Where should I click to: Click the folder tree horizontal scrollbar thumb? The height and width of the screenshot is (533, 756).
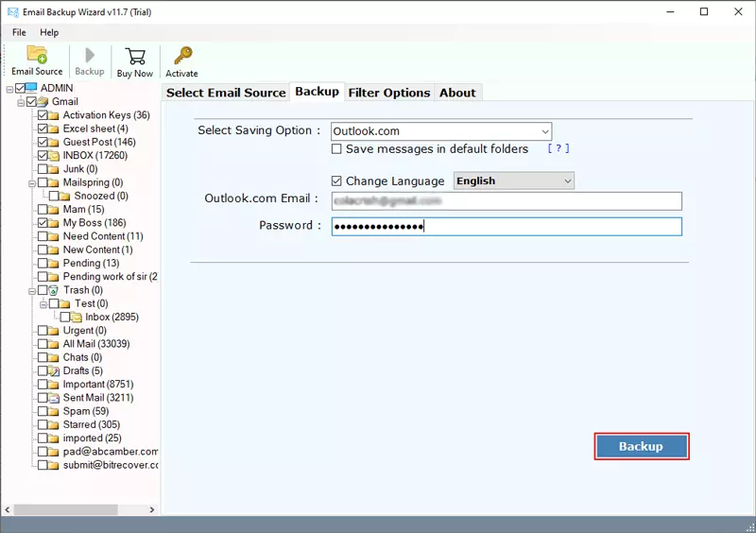pyautogui.click(x=65, y=509)
